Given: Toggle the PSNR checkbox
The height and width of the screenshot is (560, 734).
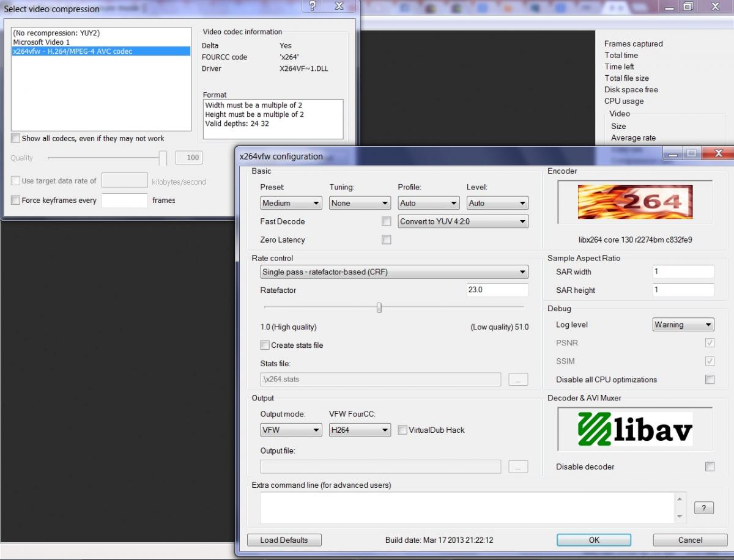Looking at the screenshot, I should (710, 343).
